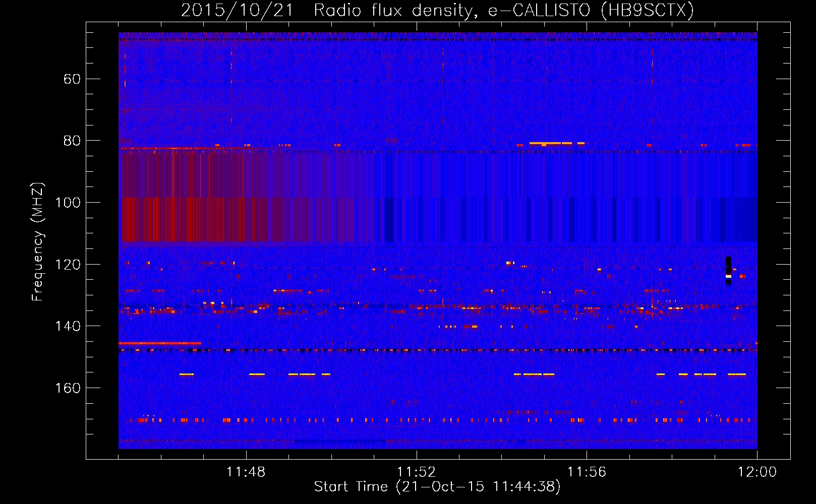816x504 pixels.
Task: Click the 100 frequency tick label
Action: click(x=68, y=203)
